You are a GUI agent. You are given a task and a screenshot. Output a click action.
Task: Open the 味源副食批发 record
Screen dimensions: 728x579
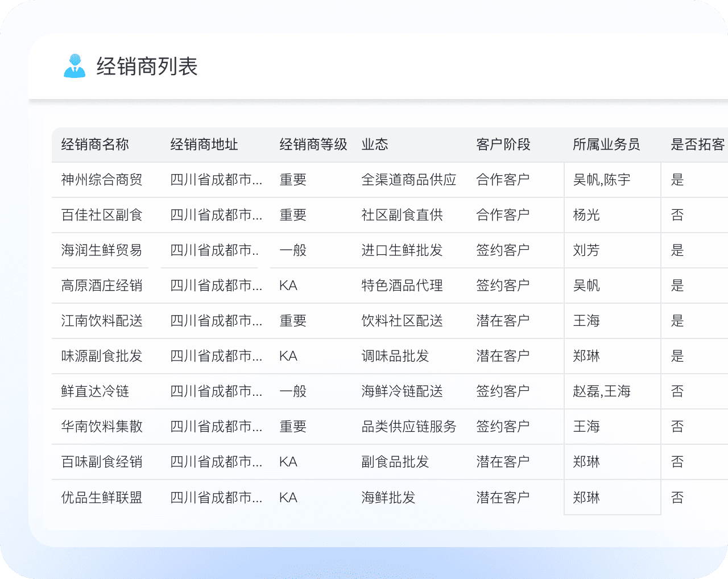[x=102, y=356]
